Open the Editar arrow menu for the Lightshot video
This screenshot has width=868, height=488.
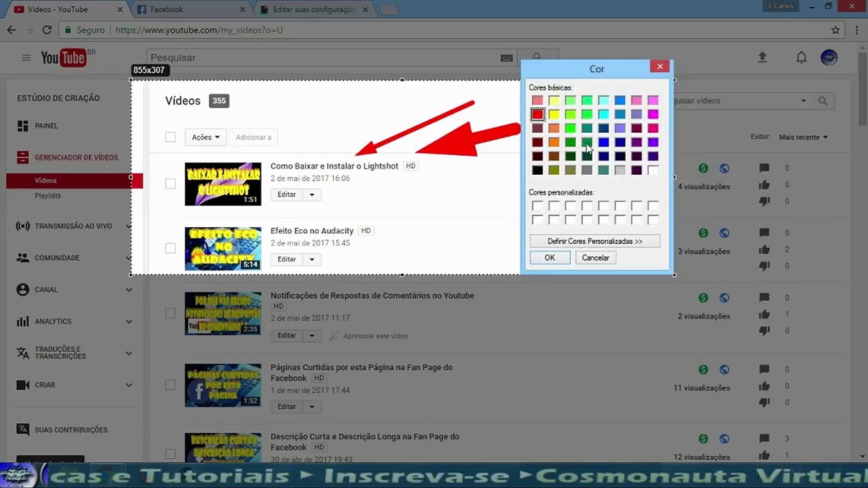click(312, 195)
